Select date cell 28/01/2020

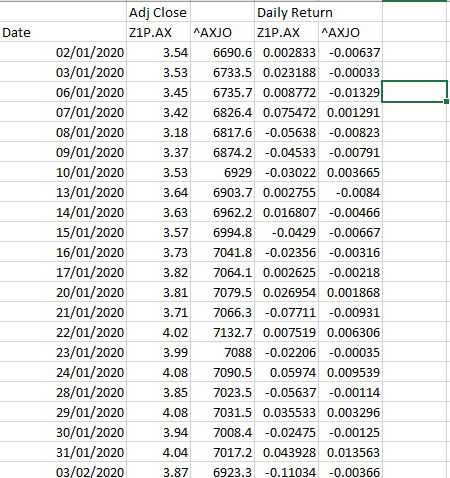[x=63, y=392]
